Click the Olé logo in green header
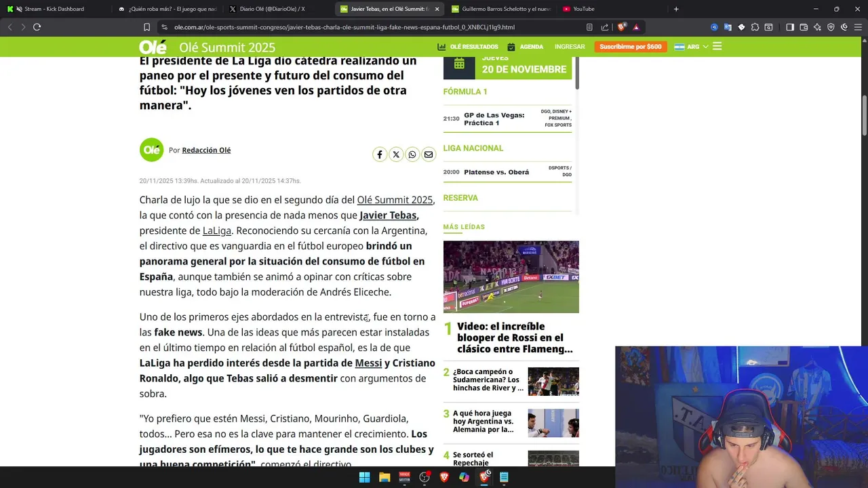The width and height of the screenshot is (868, 488). [x=153, y=47]
